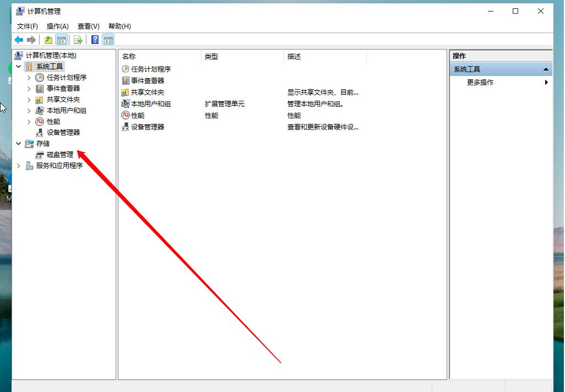Image resolution: width=565 pixels, height=392 pixels.
Task: Select 本地用户和组 label in the tree
Action: [x=67, y=111]
